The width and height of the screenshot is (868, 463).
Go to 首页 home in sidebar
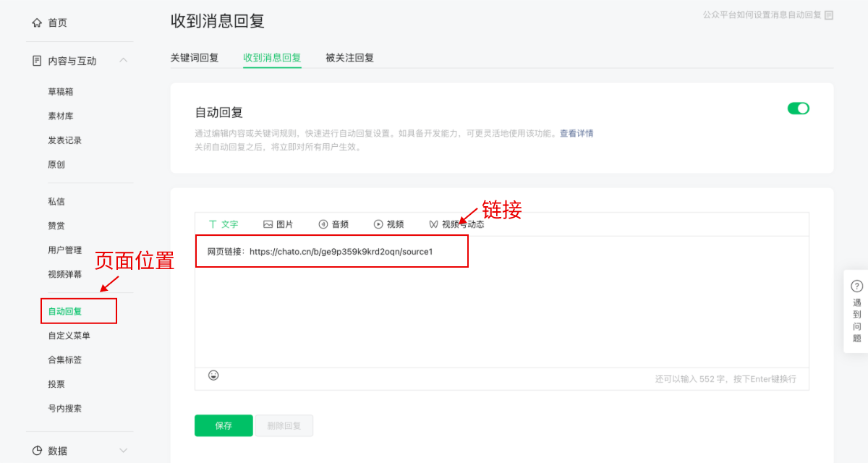(x=57, y=23)
